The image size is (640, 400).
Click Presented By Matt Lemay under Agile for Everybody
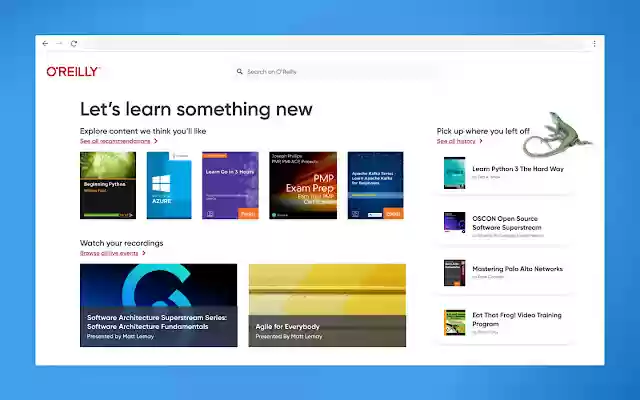click(x=289, y=336)
